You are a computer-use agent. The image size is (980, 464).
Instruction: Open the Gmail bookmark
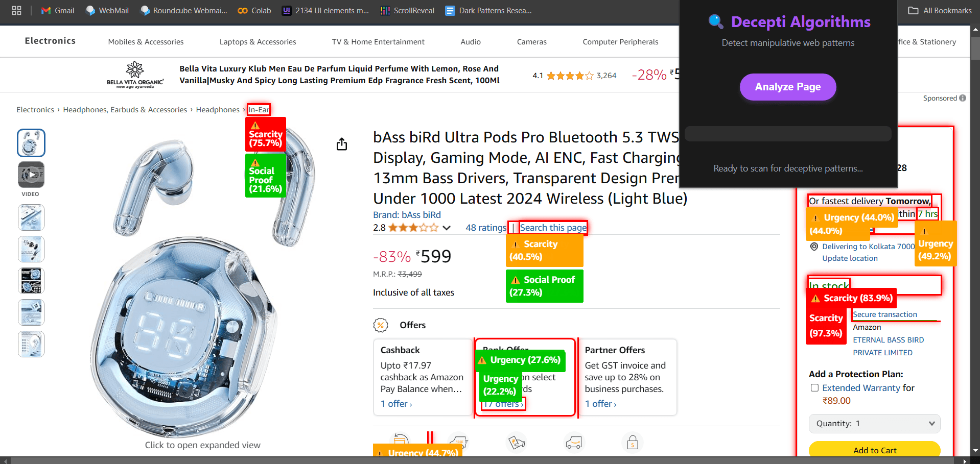click(58, 10)
